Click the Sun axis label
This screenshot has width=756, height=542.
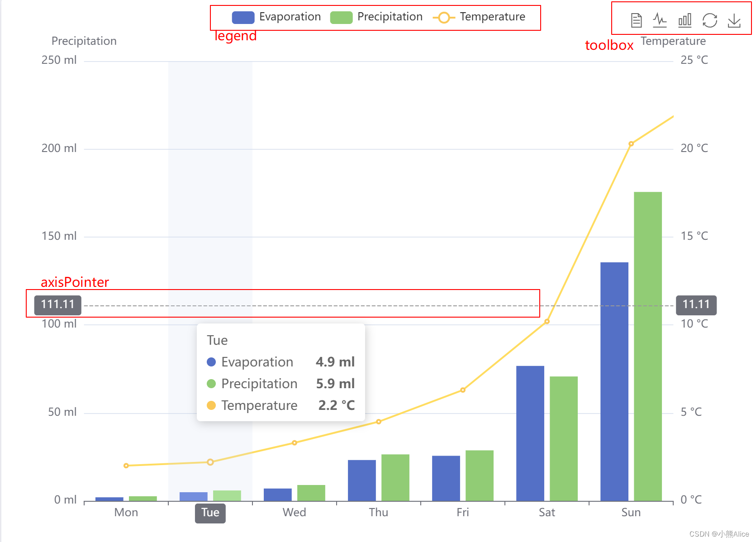click(631, 513)
